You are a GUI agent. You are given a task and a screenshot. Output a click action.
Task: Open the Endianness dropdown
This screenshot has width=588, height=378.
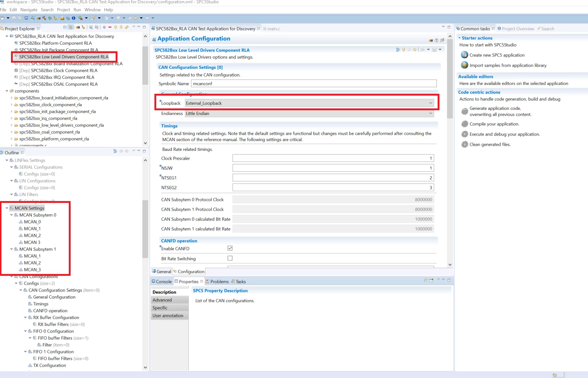coord(309,114)
